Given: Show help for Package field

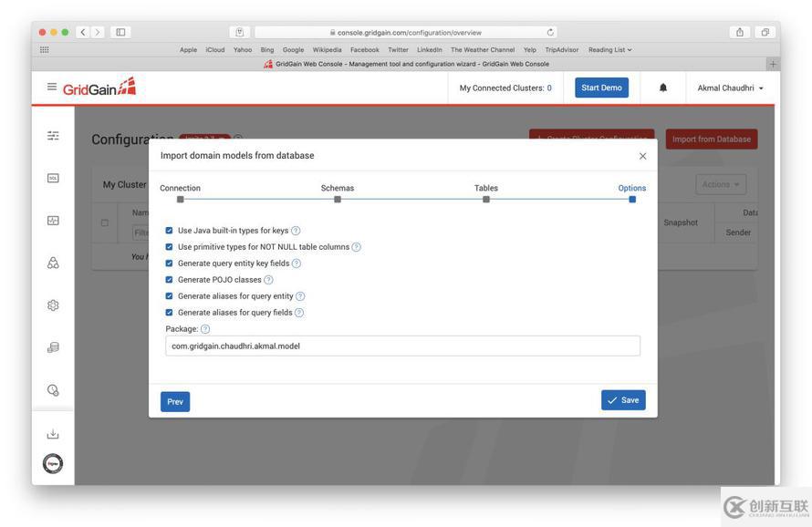Looking at the screenshot, I should 205,329.
